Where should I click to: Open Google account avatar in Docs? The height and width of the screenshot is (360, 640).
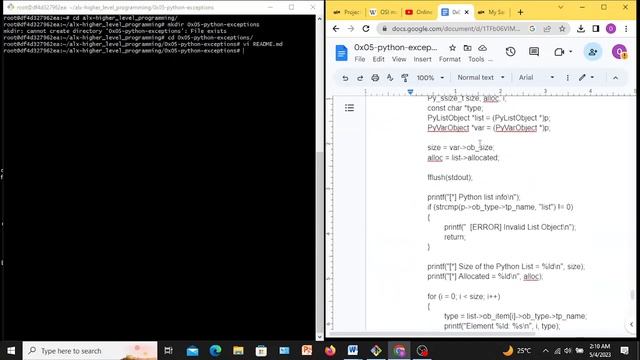click(x=619, y=52)
